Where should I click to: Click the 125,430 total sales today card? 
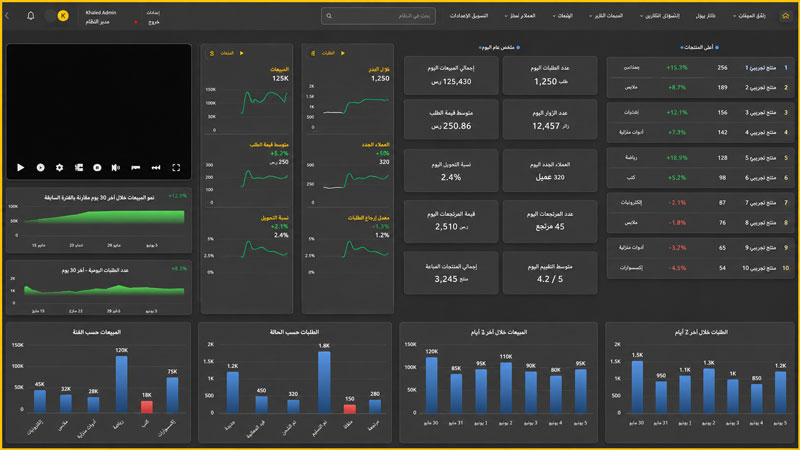tap(451, 75)
